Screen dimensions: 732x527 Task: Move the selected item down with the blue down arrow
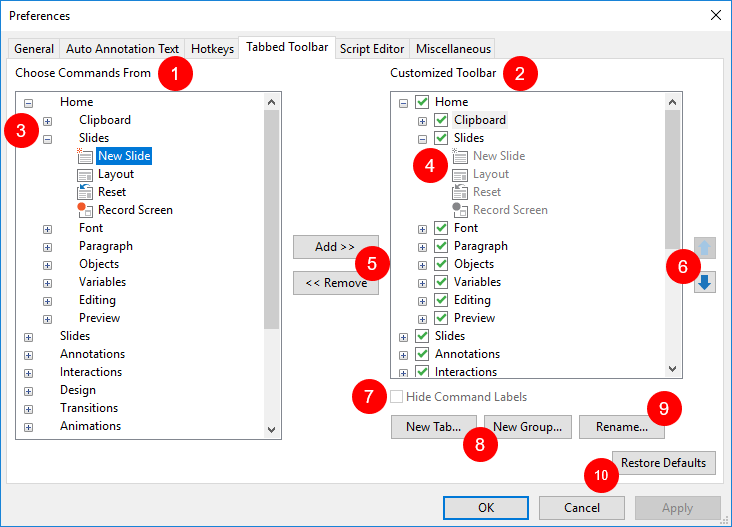[704, 282]
